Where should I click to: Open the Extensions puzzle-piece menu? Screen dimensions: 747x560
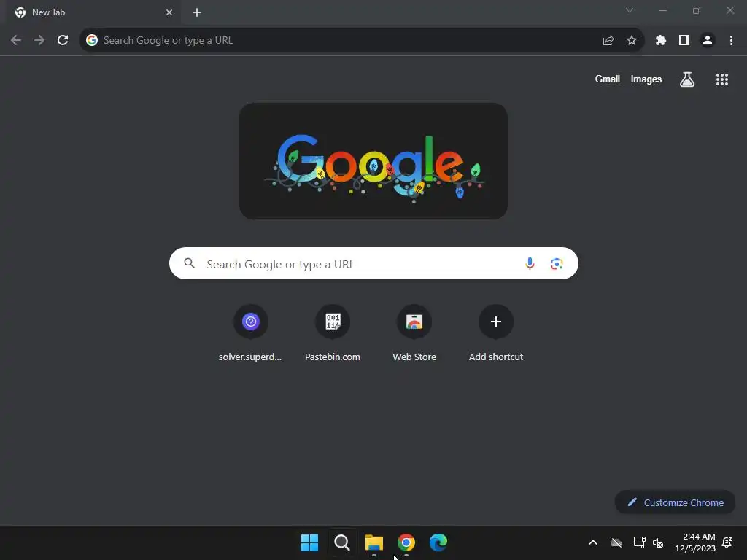pos(661,41)
